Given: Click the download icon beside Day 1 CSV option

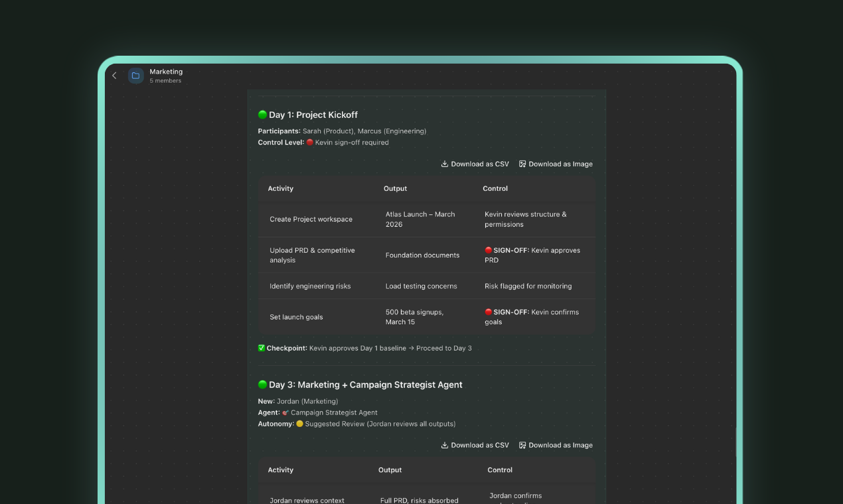Looking at the screenshot, I should 444,164.
